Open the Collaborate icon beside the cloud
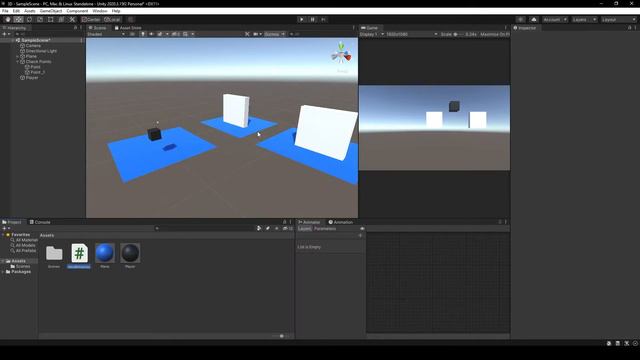This screenshot has height=360, width=640. point(520,19)
